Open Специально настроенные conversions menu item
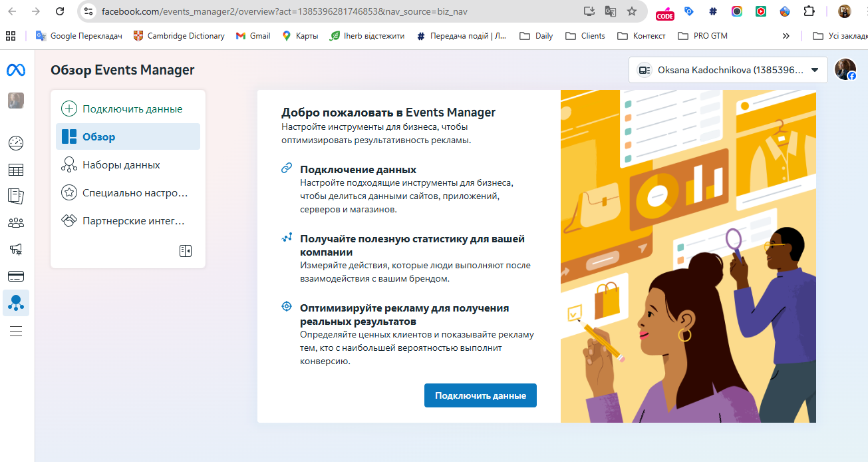 click(128, 192)
